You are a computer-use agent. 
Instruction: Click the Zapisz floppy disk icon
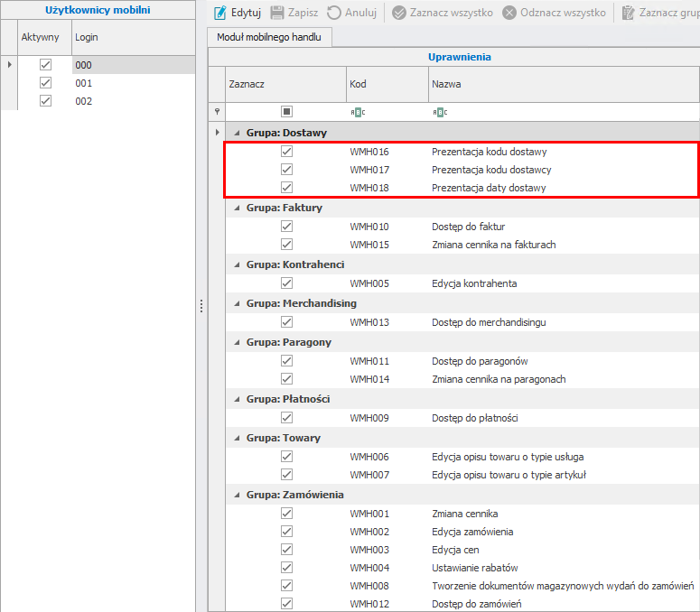[x=277, y=14]
